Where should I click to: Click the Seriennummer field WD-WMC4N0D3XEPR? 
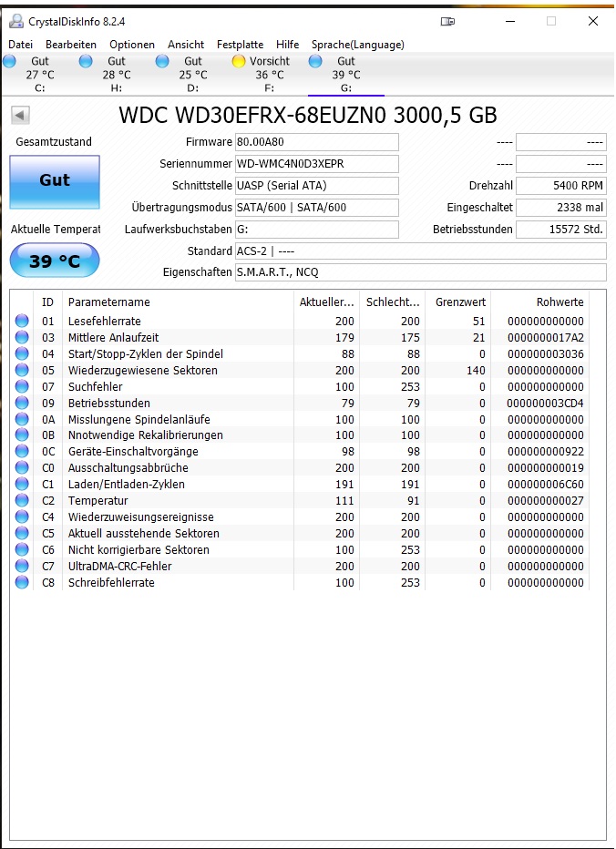pyautogui.click(x=317, y=164)
